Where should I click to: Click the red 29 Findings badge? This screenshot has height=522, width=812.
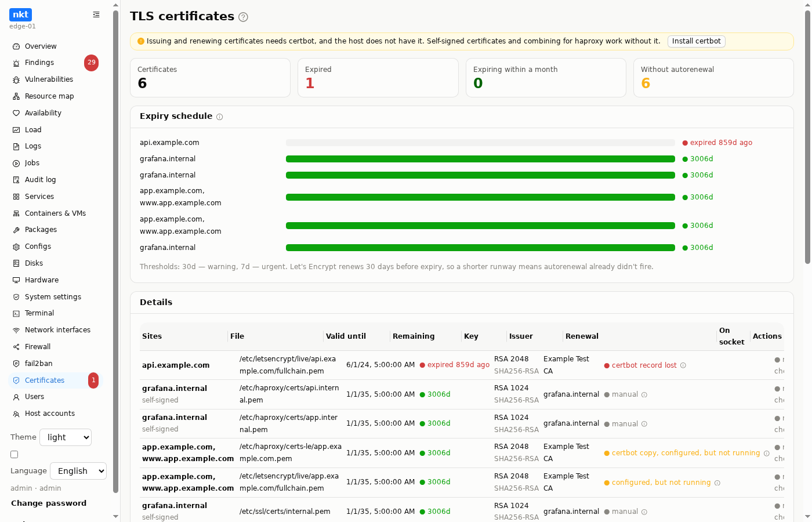point(91,63)
